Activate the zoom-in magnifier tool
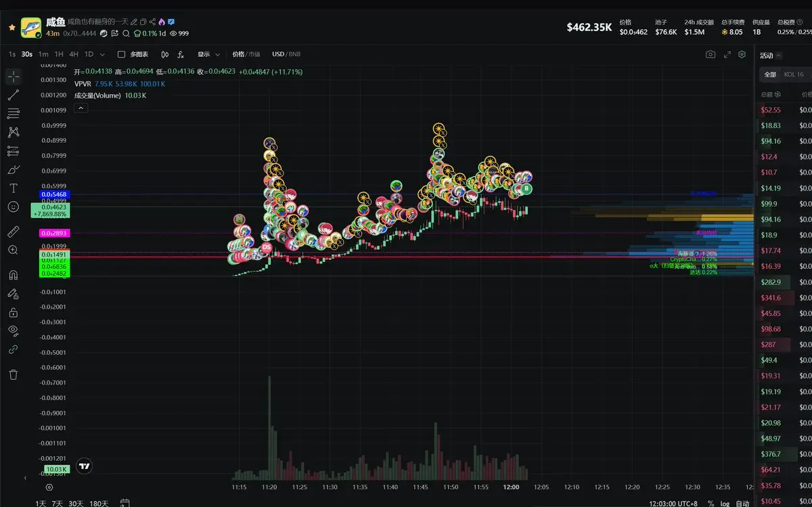This screenshot has width=812, height=507. (x=14, y=250)
